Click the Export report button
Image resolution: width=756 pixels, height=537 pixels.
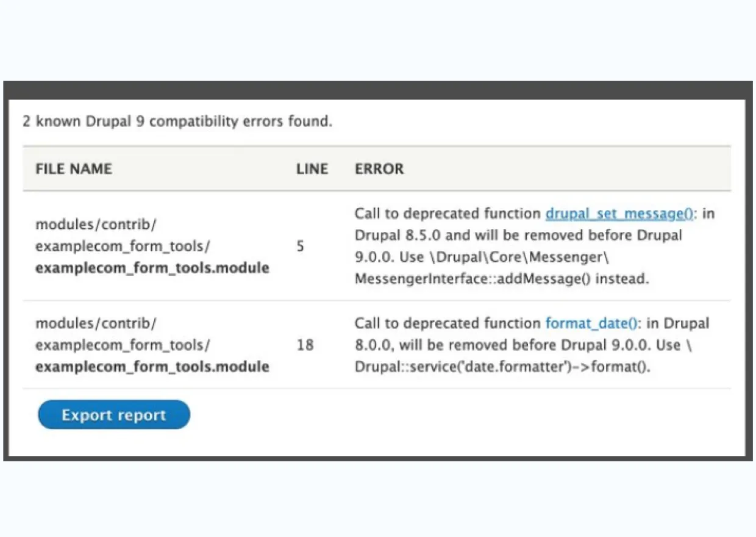coord(114,416)
